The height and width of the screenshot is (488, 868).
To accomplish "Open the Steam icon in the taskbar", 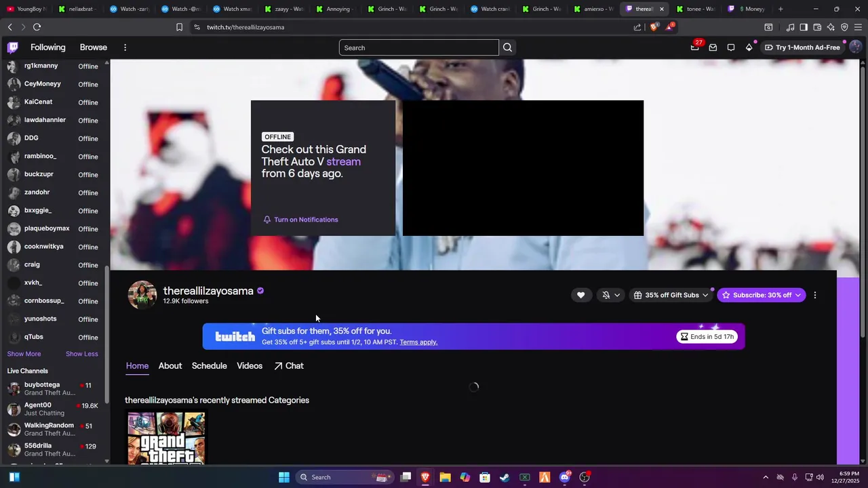I will pyautogui.click(x=505, y=477).
